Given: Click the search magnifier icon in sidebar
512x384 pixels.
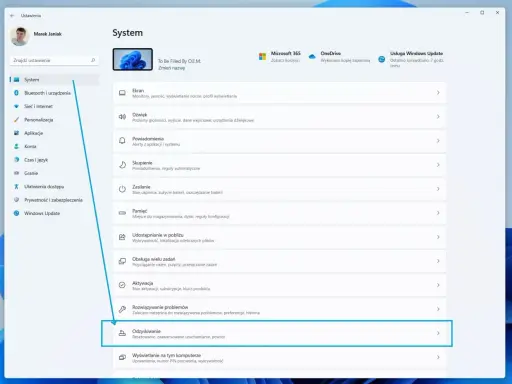Looking at the screenshot, I should 93,60.
